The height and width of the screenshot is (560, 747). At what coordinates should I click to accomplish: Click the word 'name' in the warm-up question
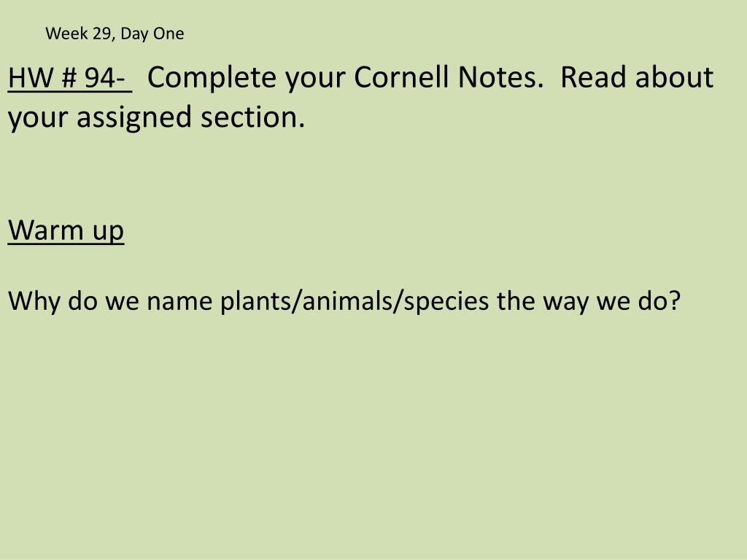click(179, 303)
